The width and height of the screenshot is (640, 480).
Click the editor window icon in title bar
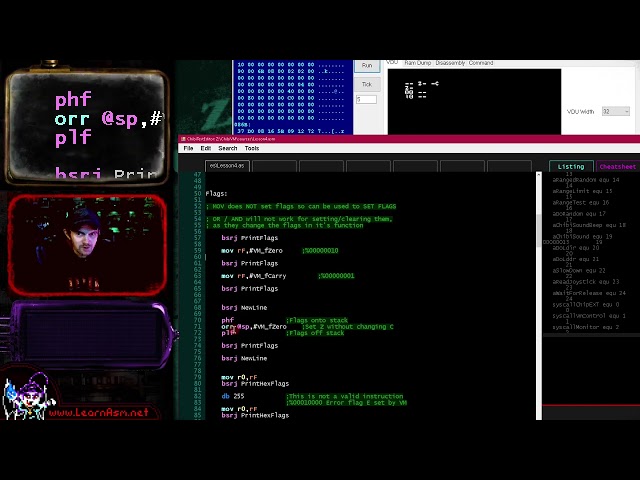tap(183, 139)
